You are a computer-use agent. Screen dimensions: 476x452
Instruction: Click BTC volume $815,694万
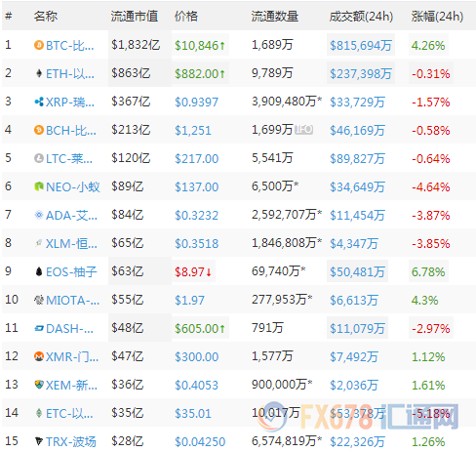click(x=361, y=46)
